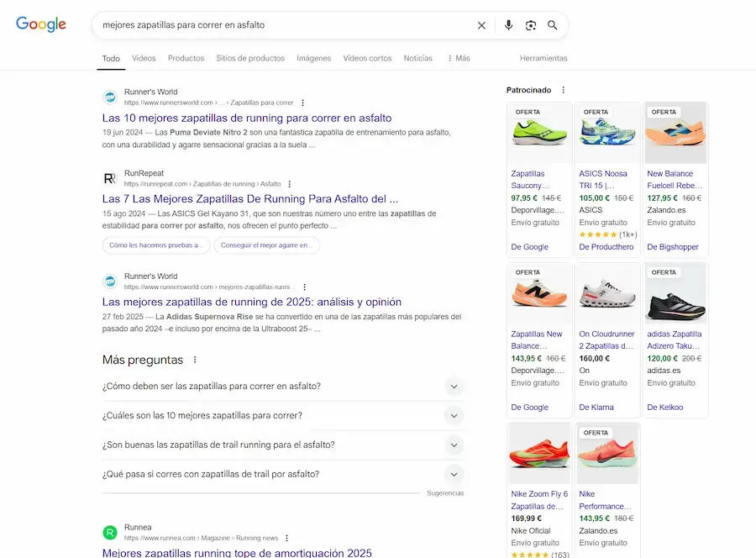Open three-dot menu beside Más preguntas
The width and height of the screenshot is (756, 558).
tap(195, 360)
